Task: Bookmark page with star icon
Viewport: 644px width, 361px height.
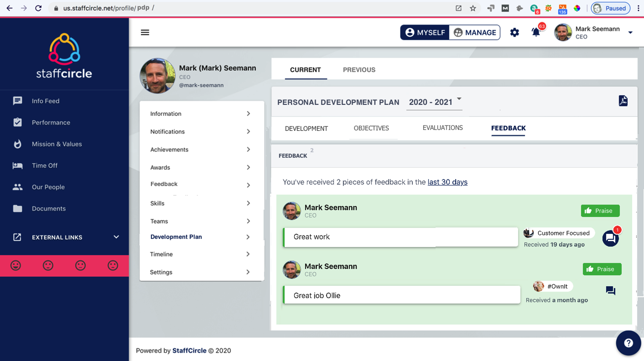Action: 473,8
